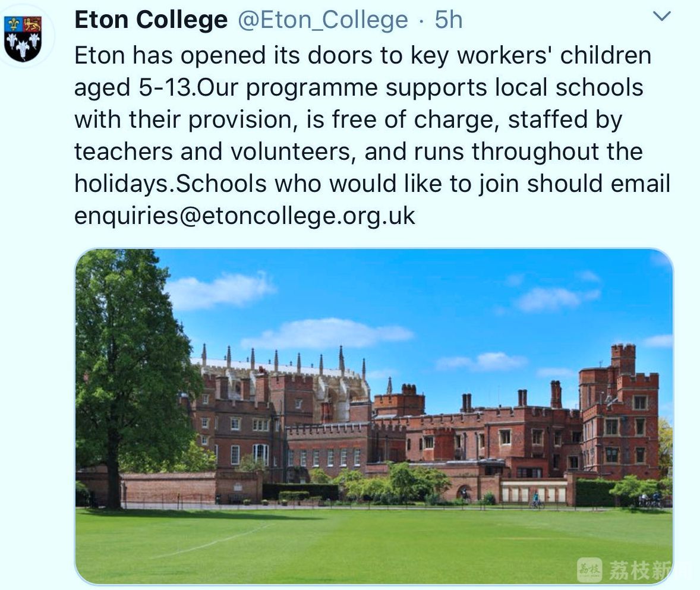Viewport: 700px width, 590px height.
Task: Click the Eton College crest avatar
Action: click(x=24, y=37)
